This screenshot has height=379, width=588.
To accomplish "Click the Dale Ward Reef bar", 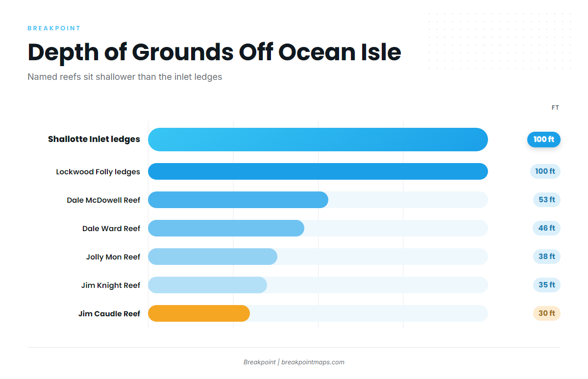I will pyautogui.click(x=226, y=228).
